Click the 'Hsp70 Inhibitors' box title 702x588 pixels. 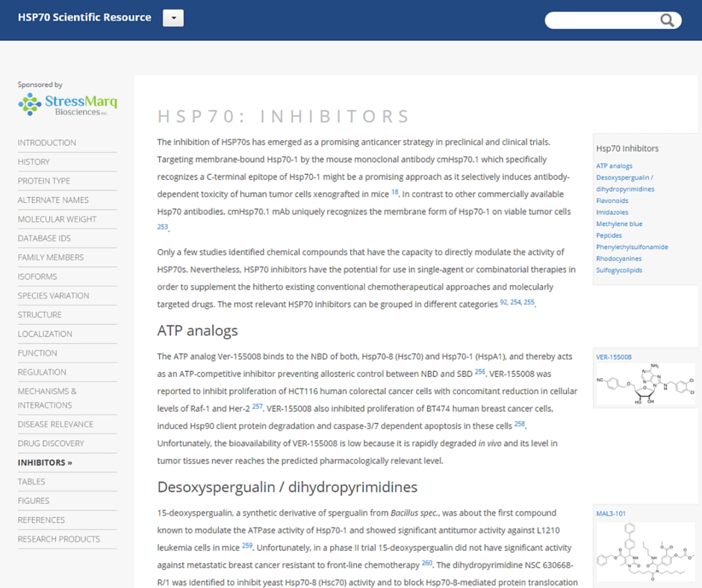point(627,148)
